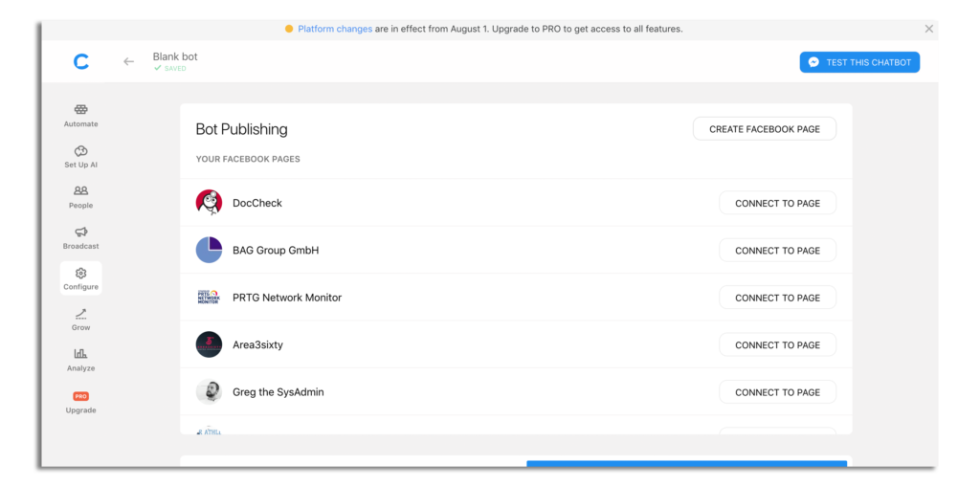The image size is (980, 487).
Task: Click the Bot Publishing heading
Action: tap(242, 129)
